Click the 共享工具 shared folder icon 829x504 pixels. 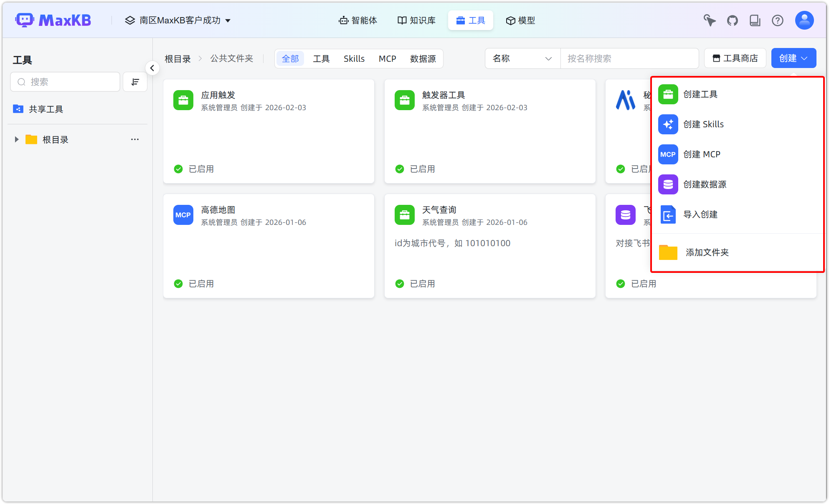[18, 109]
